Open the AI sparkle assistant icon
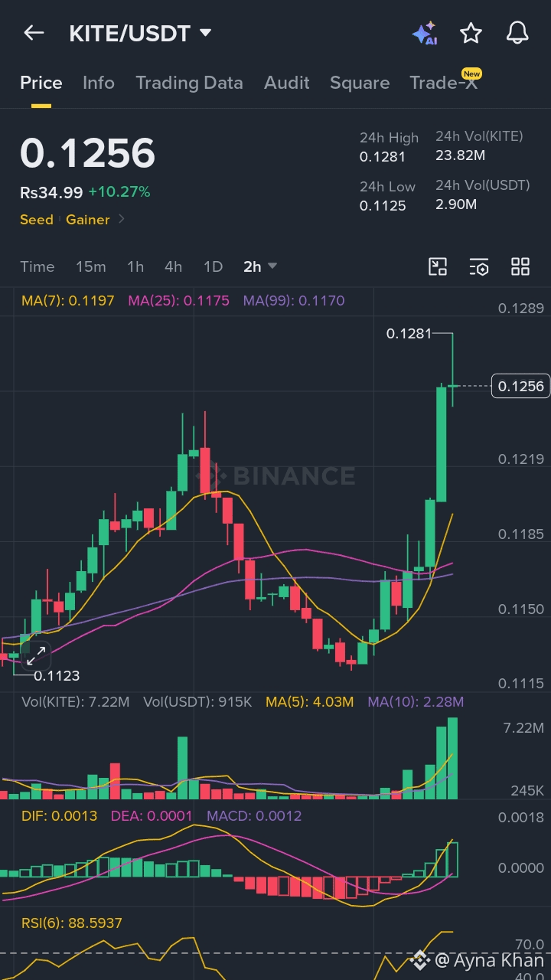This screenshot has width=551, height=980. 425,34
